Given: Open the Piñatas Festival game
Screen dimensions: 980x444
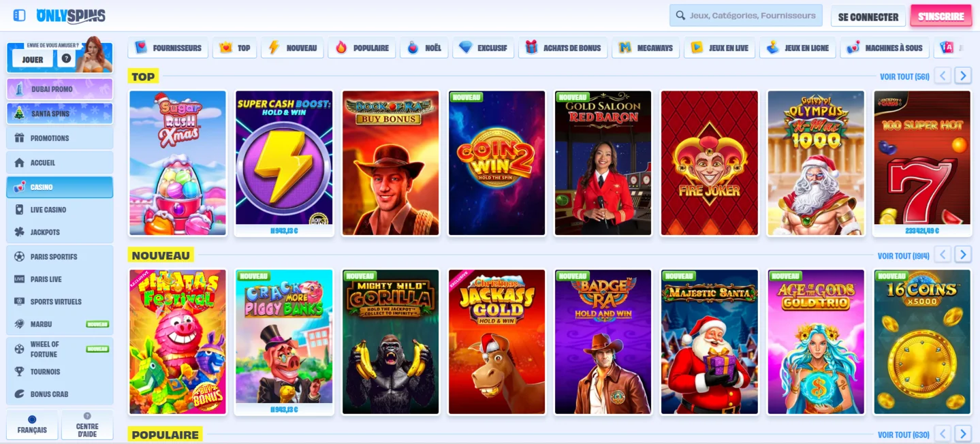Looking at the screenshot, I should 178,342.
